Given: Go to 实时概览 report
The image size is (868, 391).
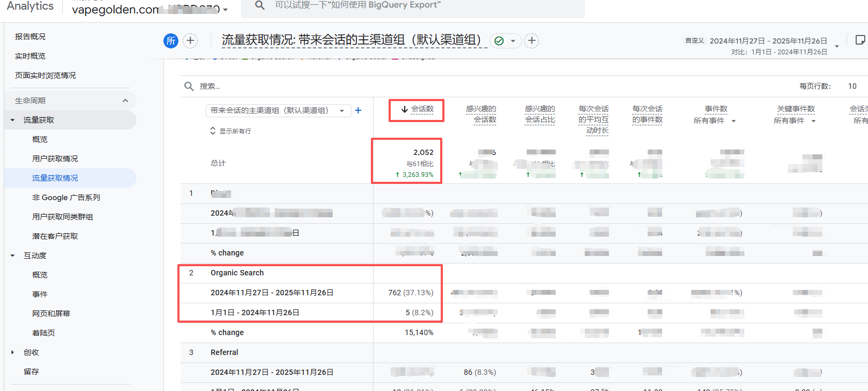Looking at the screenshot, I should 30,56.
